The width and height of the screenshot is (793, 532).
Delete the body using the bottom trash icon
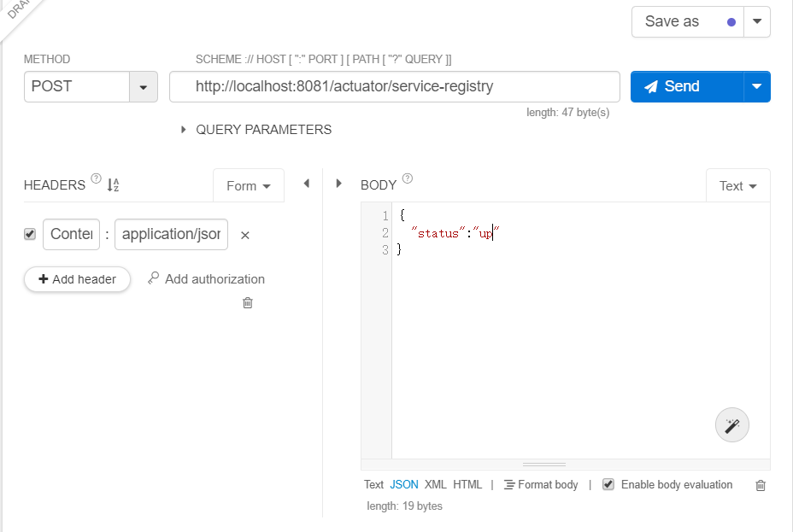point(761,485)
